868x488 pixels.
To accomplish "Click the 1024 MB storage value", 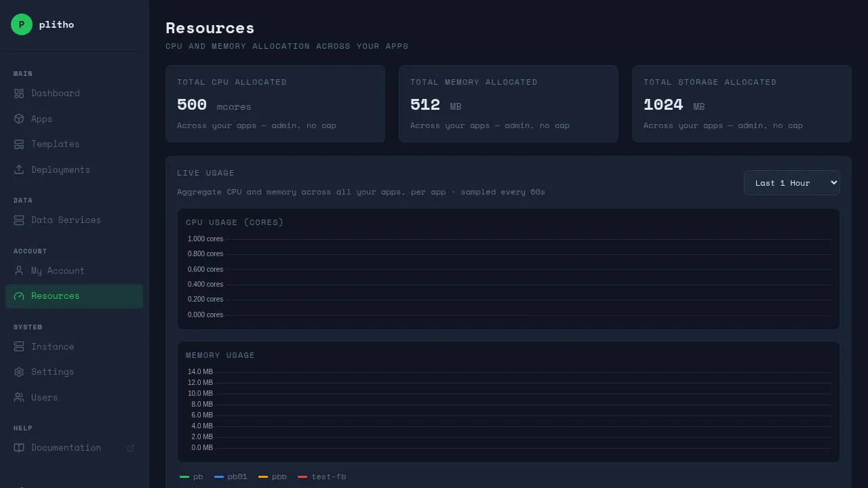I will click(x=674, y=105).
